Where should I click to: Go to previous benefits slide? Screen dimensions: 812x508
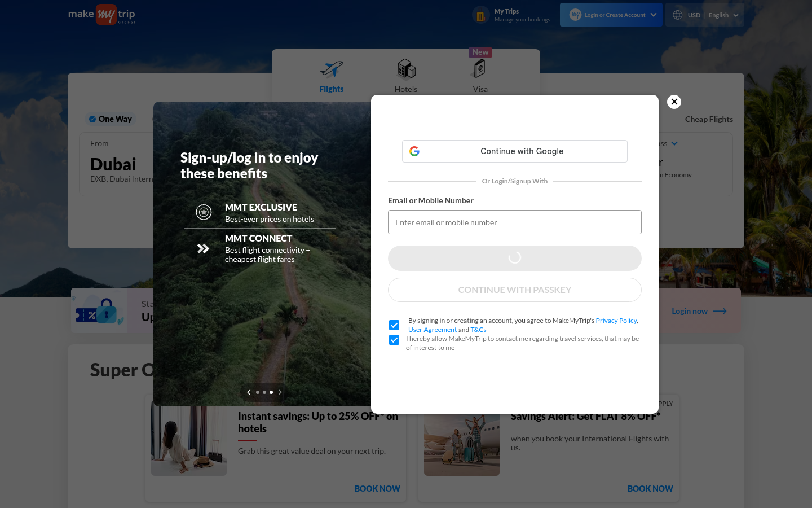(x=249, y=392)
